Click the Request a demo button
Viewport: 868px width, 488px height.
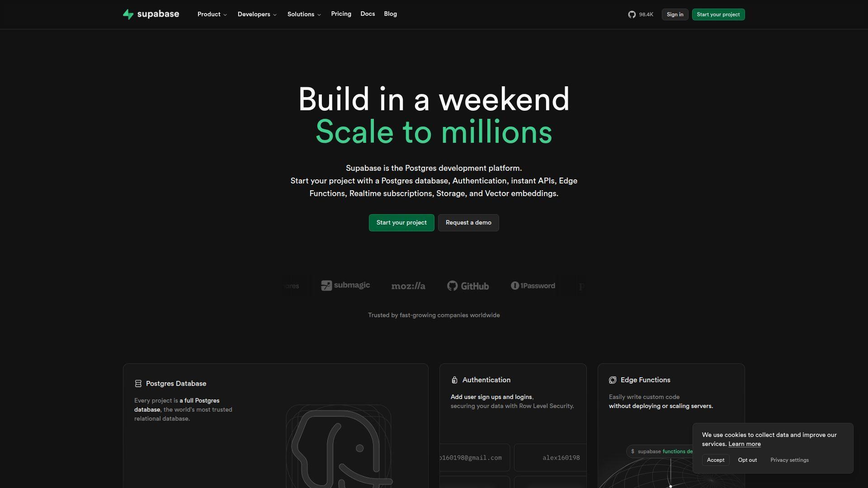tap(468, 223)
